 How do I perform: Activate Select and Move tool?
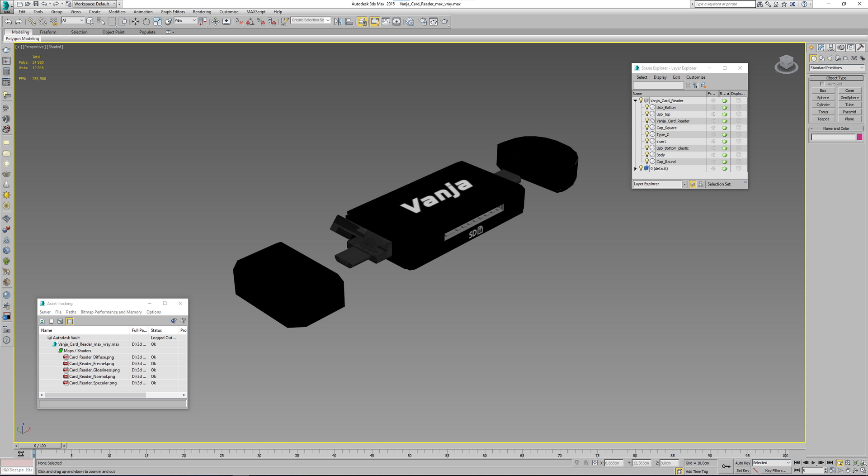135,21
